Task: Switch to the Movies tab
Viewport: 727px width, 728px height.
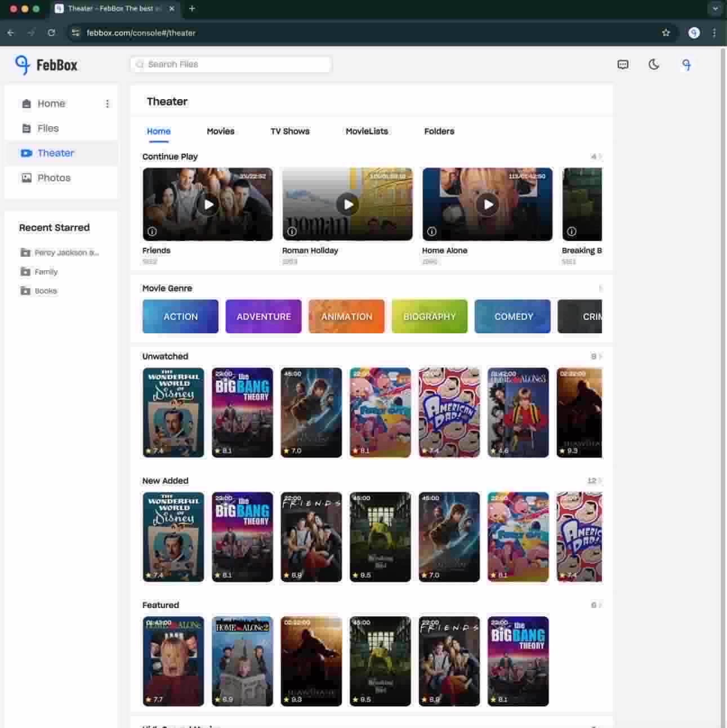Action: point(220,131)
